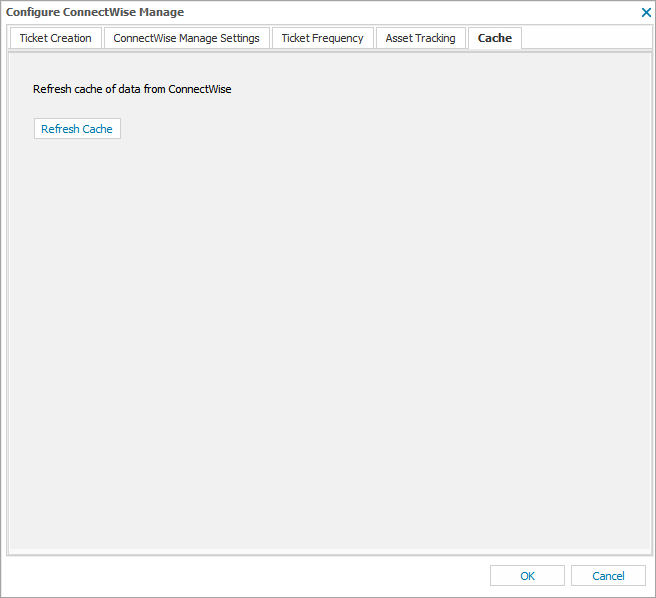Confirm the dialog with OK
Viewport: 656px width, 598px height.
pos(527,576)
